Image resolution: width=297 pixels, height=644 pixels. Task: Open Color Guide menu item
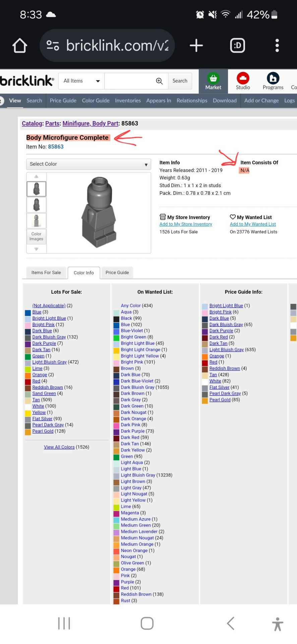point(96,101)
